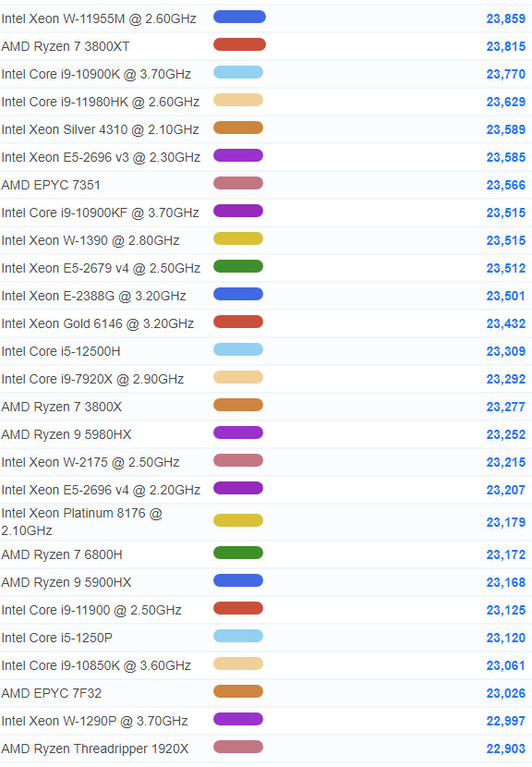Open Intel Xeon Gold 6146 link
The image size is (532, 767).
tap(98, 323)
